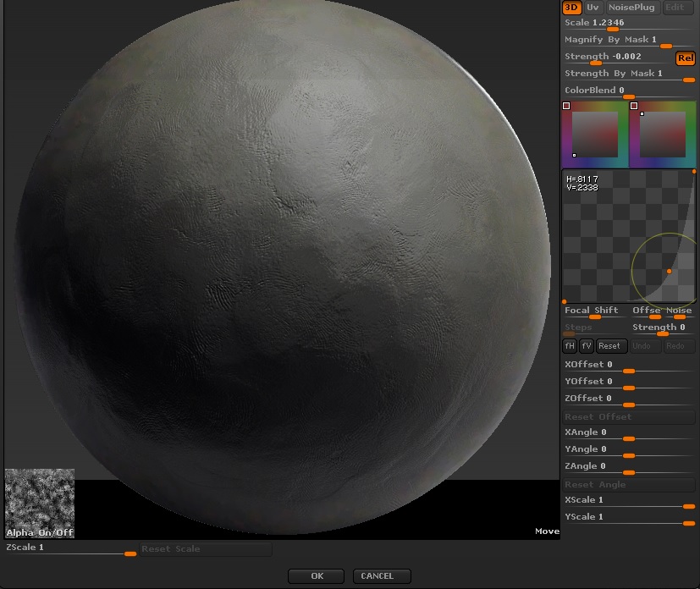Pick a color in the second color picker
This screenshot has height=589, width=700.
click(x=663, y=135)
